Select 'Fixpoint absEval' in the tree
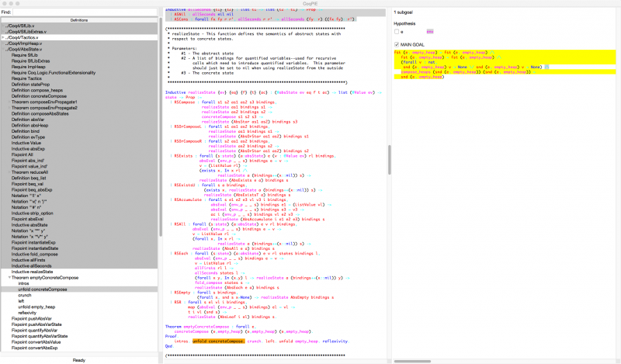This screenshot has height=364, width=621. (x=27, y=219)
